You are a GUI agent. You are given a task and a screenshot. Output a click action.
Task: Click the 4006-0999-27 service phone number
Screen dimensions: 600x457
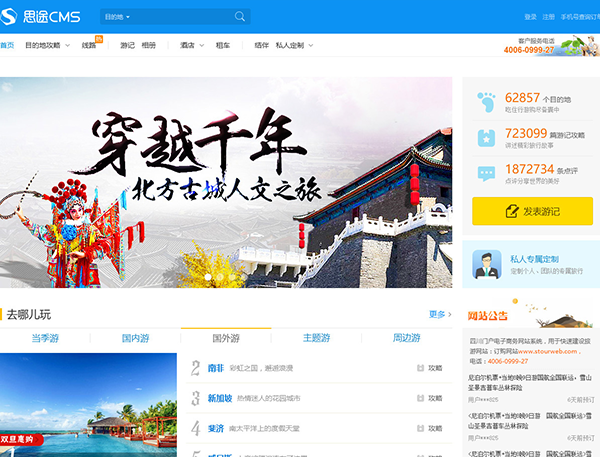click(x=529, y=50)
